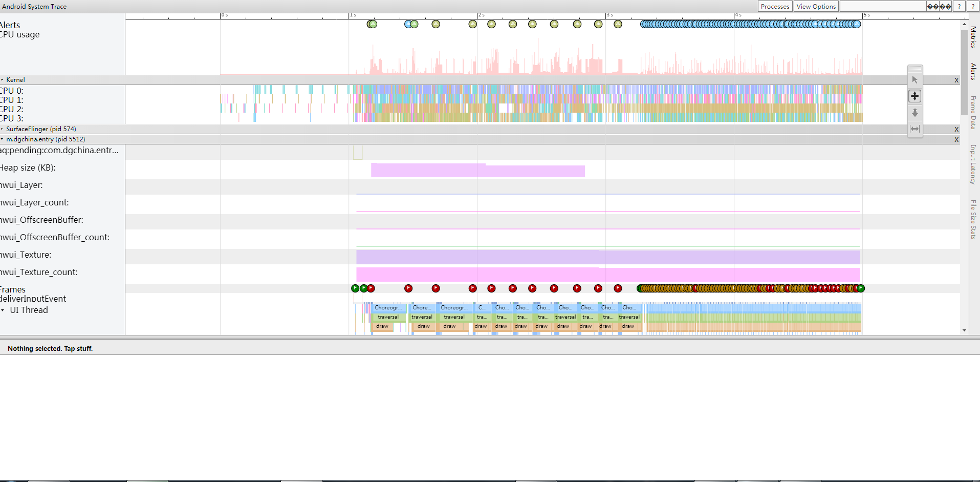This screenshot has height=482, width=980.
Task: Toggle the SurfaceFlinger (pid 574) section triangle
Action: [x=2, y=129]
